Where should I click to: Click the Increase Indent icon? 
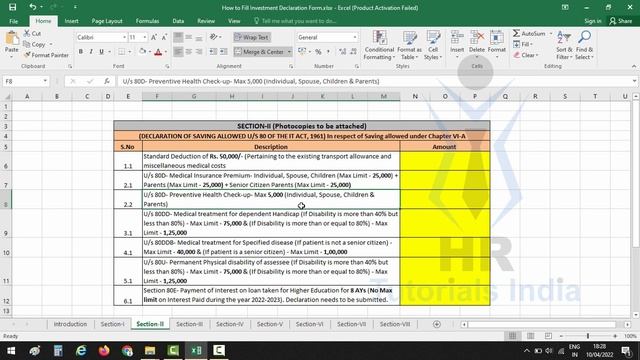point(223,52)
